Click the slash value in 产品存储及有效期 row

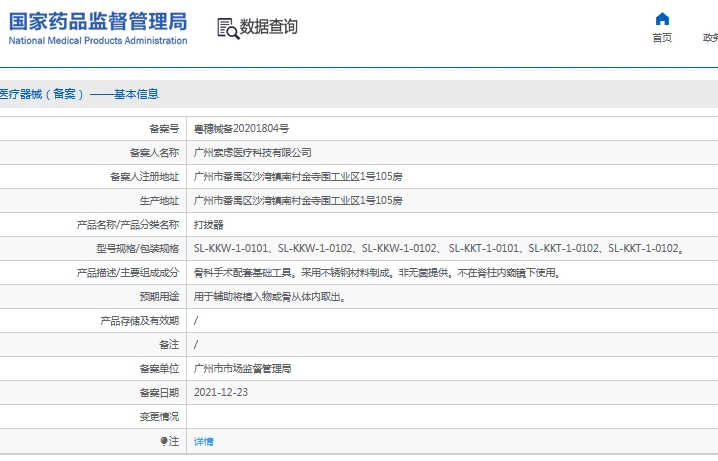(196, 321)
